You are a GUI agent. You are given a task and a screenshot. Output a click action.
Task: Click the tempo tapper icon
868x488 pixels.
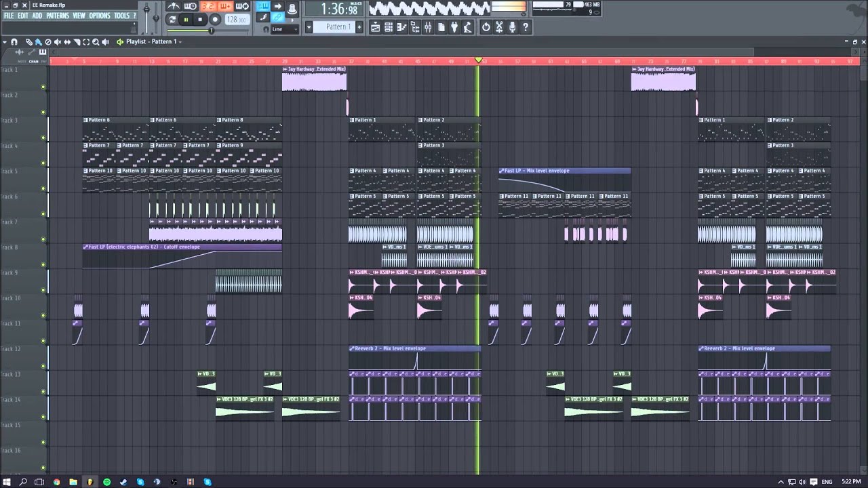[x=467, y=27]
